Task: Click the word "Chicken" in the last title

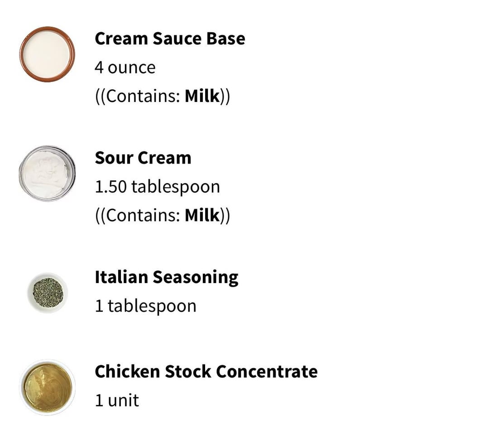Action: (x=127, y=371)
